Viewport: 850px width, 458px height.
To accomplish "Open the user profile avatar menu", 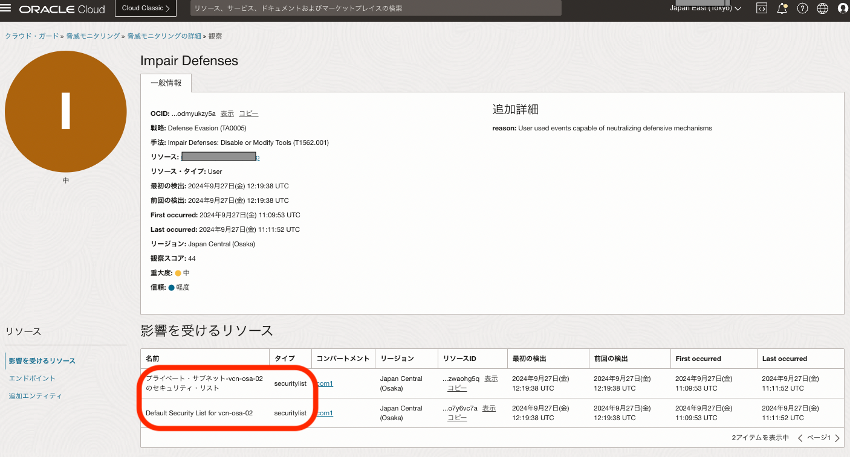I will point(842,8).
